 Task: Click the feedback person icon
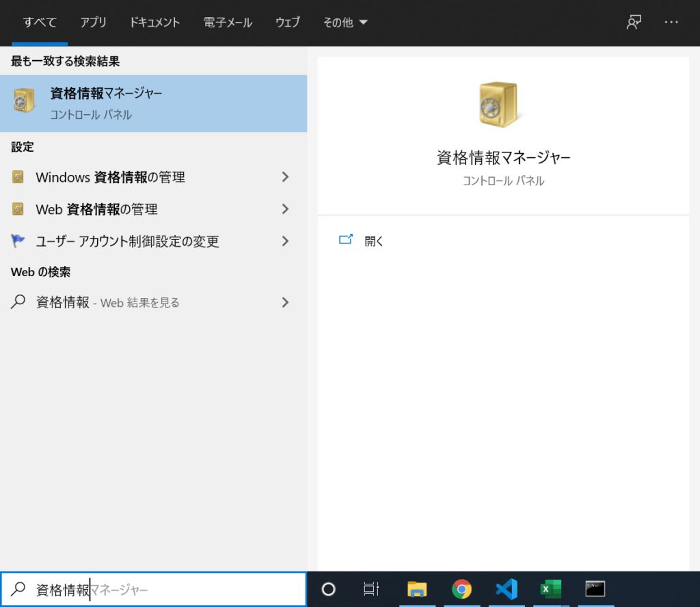(x=634, y=23)
